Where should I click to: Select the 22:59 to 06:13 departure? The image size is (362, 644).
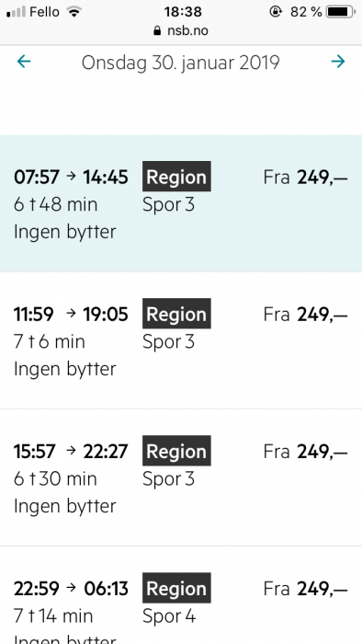click(x=181, y=595)
